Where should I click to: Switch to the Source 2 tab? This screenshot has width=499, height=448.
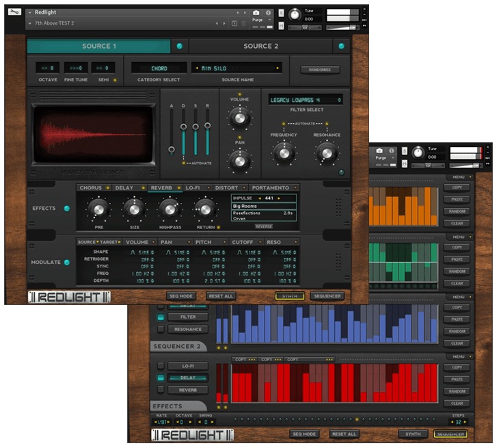point(260,46)
